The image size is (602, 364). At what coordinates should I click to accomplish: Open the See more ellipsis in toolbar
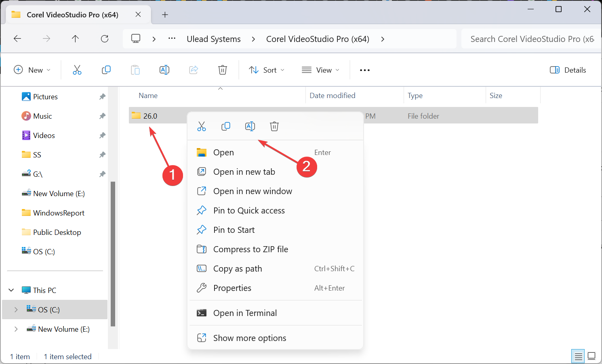tap(365, 70)
